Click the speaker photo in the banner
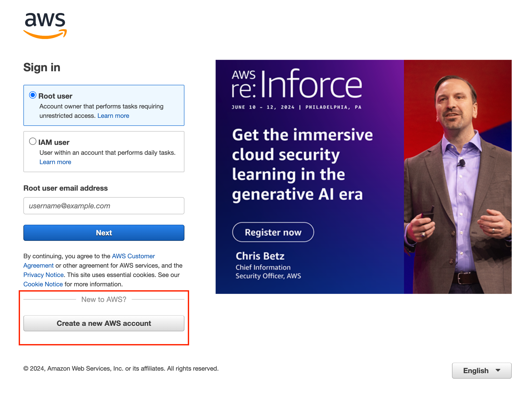The image size is (532, 400). coord(457,177)
